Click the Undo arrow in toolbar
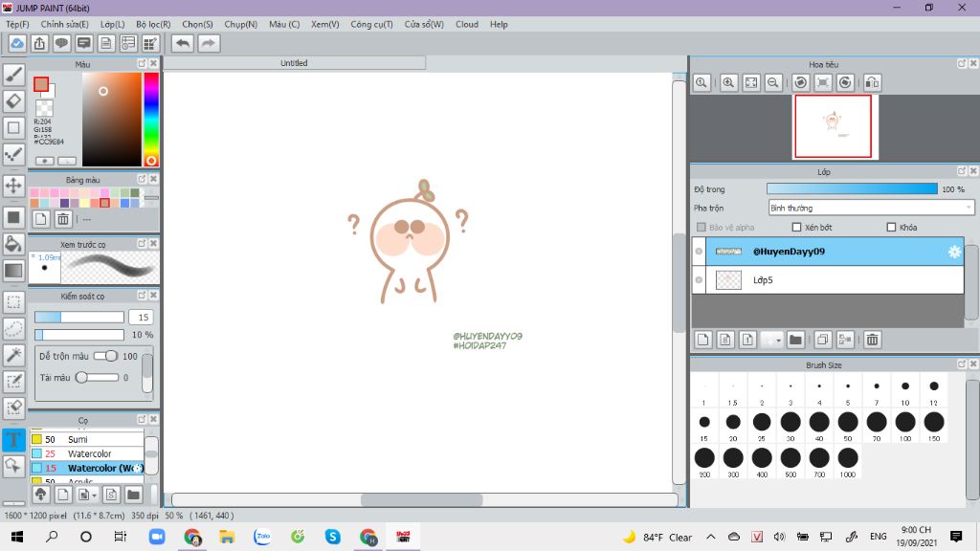 pos(183,43)
